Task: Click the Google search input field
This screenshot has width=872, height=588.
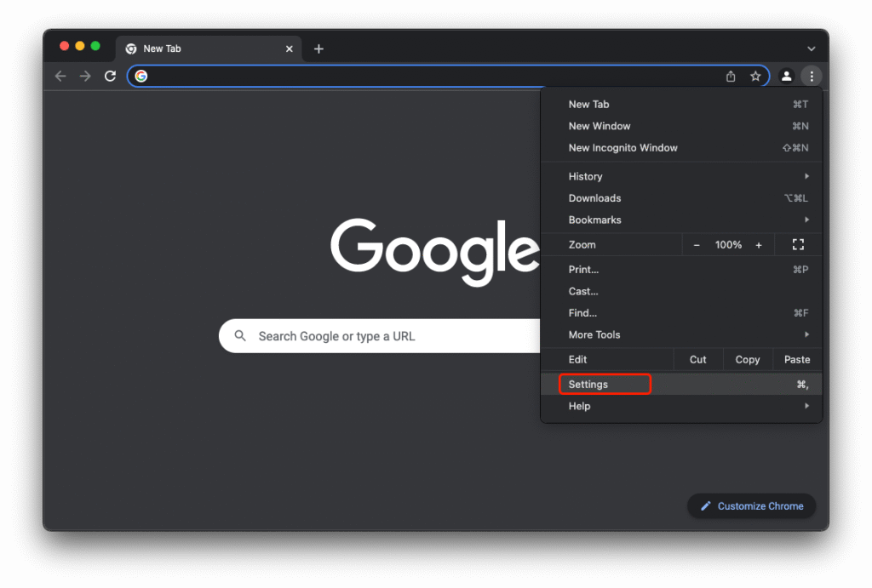Action: pyautogui.click(x=383, y=336)
